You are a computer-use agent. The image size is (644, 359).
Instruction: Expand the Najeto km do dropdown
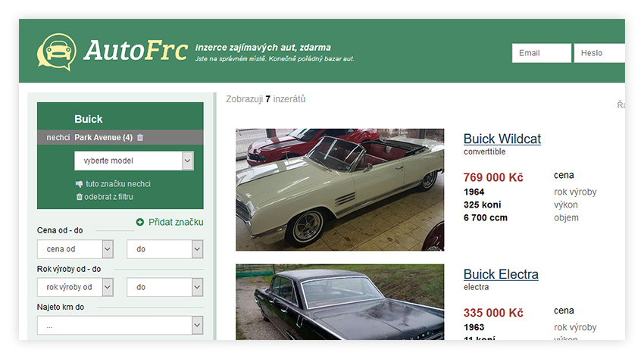tap(120, 326)
